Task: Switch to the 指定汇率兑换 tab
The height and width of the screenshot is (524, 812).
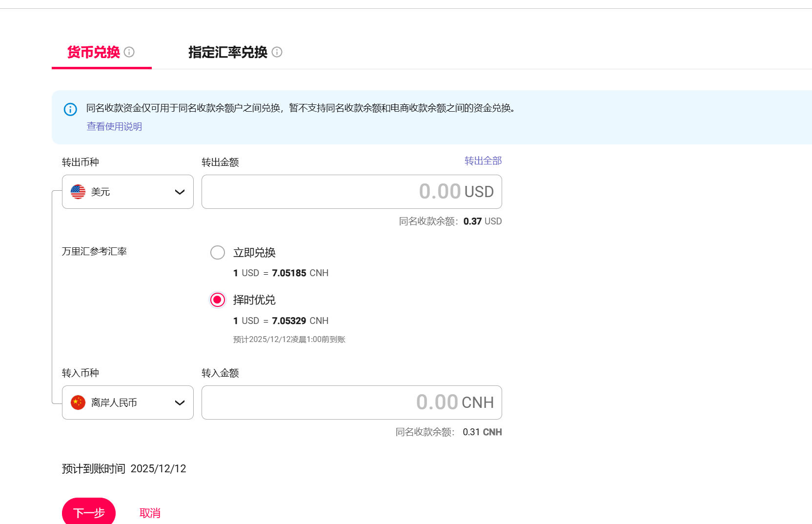Action: [x=228, y=52]
